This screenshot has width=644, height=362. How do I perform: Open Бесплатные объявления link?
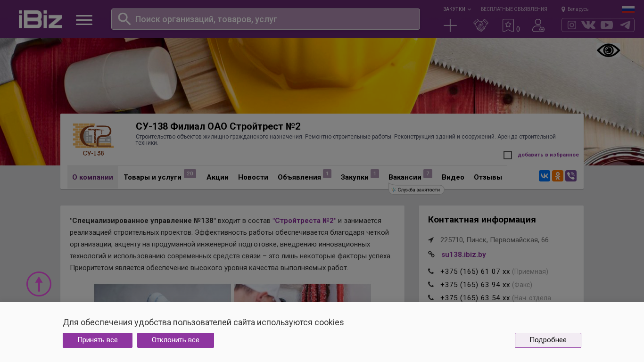point(514,9)
